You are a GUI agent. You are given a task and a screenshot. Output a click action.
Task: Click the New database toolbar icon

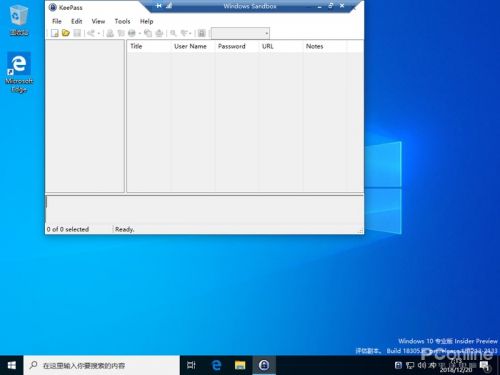click(x=55, y=33)
